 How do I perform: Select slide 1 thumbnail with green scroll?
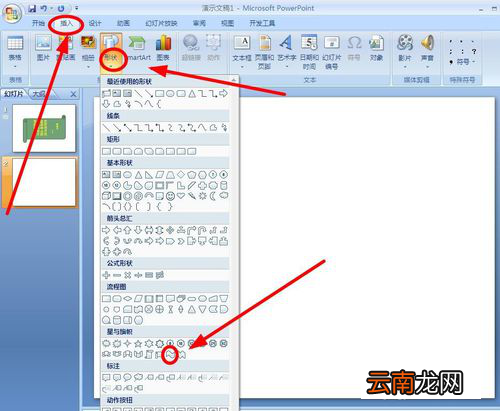click(44, 128)
